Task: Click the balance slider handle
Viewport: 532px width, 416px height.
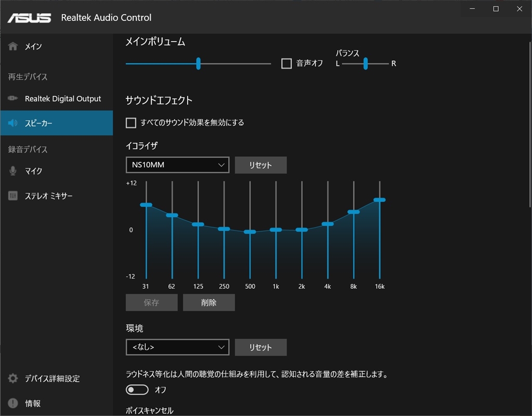Action: 365,63
